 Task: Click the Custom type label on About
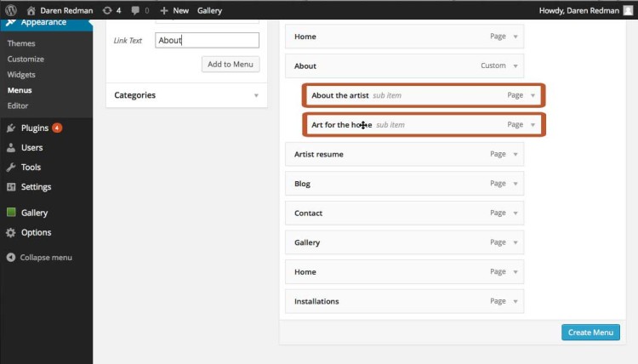tap(493, 65)
